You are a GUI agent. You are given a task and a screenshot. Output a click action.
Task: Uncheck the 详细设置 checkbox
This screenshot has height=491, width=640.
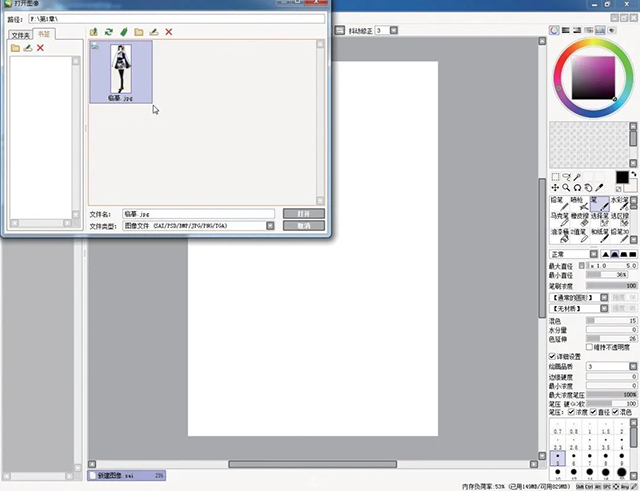tap(553, 356)
